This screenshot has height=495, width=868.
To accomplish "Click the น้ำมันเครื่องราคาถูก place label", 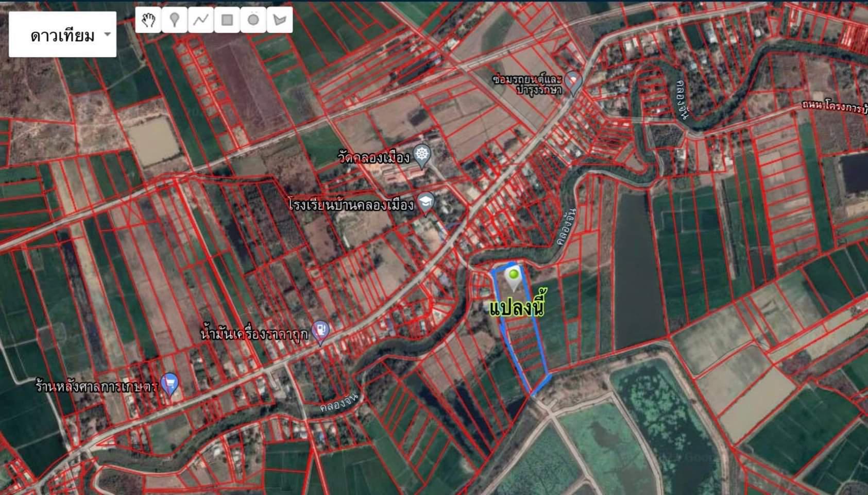I will coord(254,334).
